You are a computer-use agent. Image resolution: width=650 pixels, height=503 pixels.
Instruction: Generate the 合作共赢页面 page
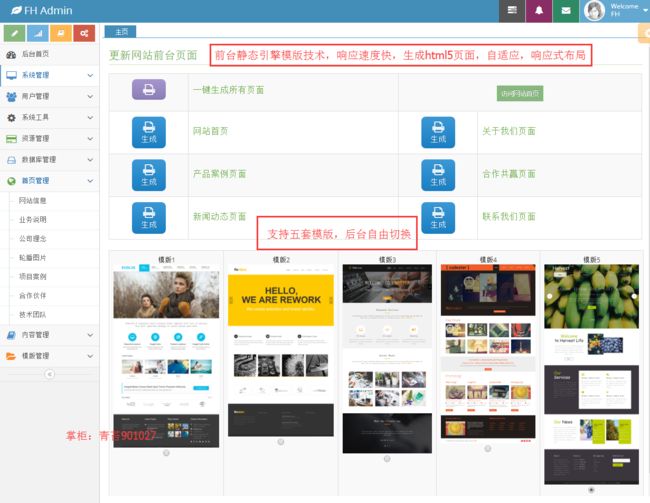click(x=438, y=175)
